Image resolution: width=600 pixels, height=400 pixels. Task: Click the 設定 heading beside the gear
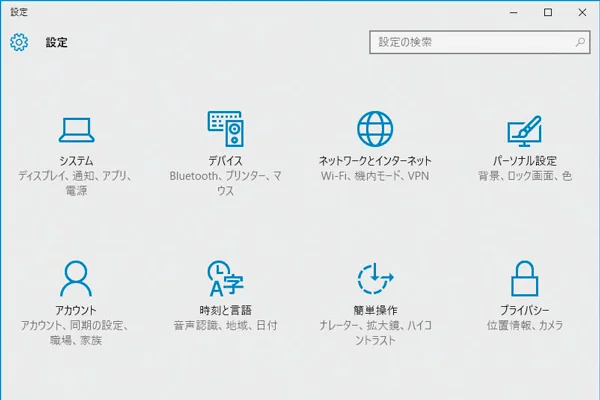tap(57, 42)
